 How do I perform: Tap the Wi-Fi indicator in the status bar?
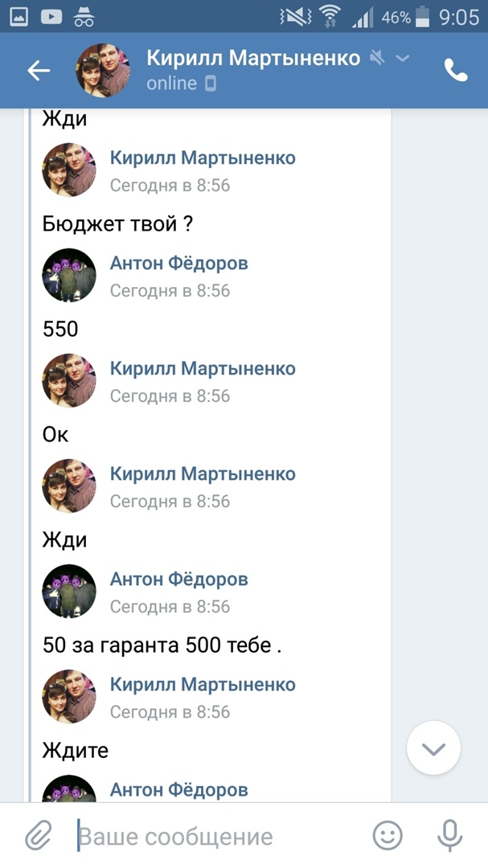(329, 17)
